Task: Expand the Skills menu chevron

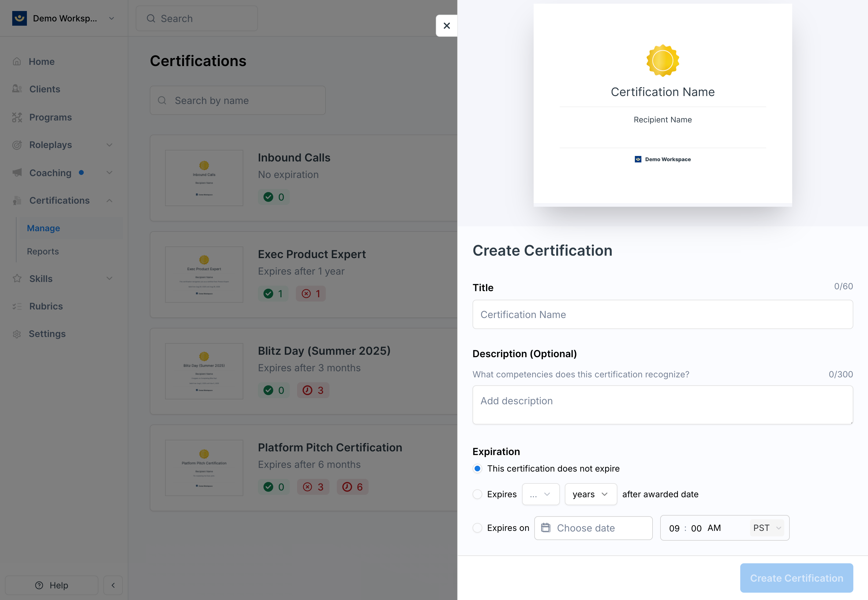Action: pos(109,279)
